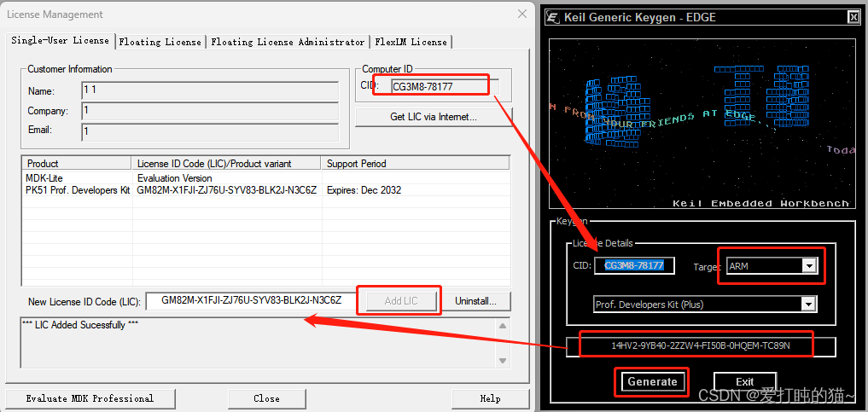This screenshot has width=868, height=412.
Task: Switch to the FlexLM License tab
Action: (411, 42)
